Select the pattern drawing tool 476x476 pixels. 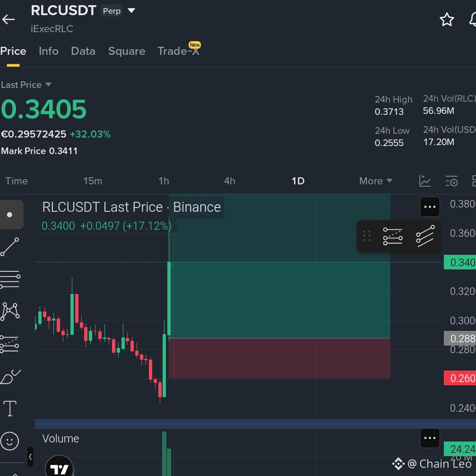point(10,312)
